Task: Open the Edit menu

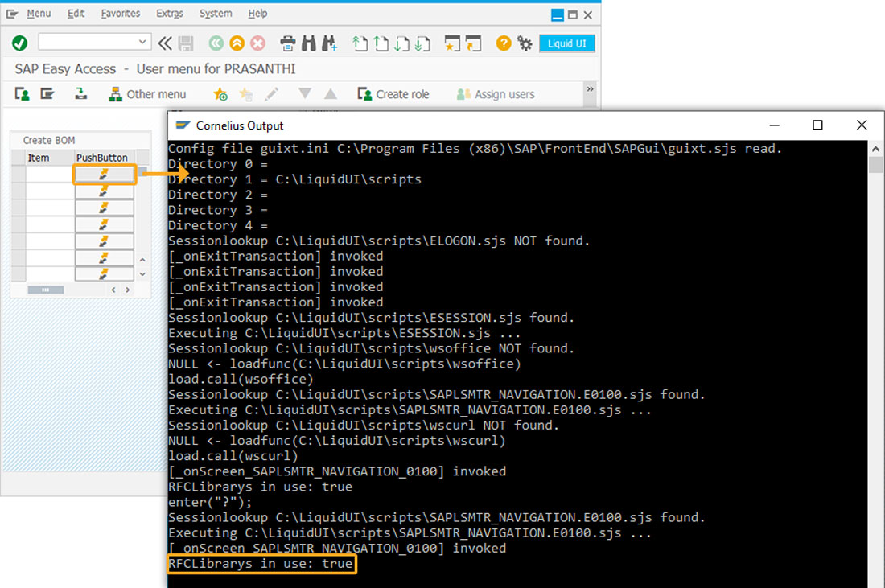Action: click(x=76, y=14)
